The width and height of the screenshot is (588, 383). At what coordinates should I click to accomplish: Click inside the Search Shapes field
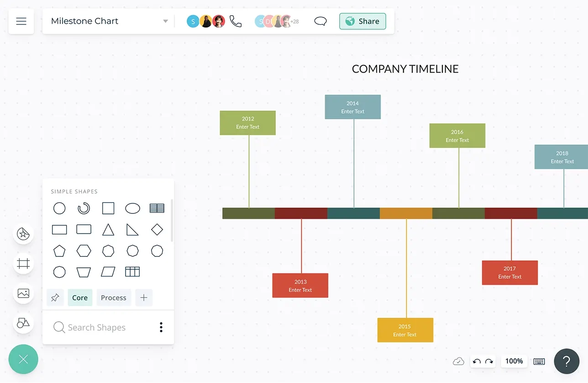[x=96, y=327]
